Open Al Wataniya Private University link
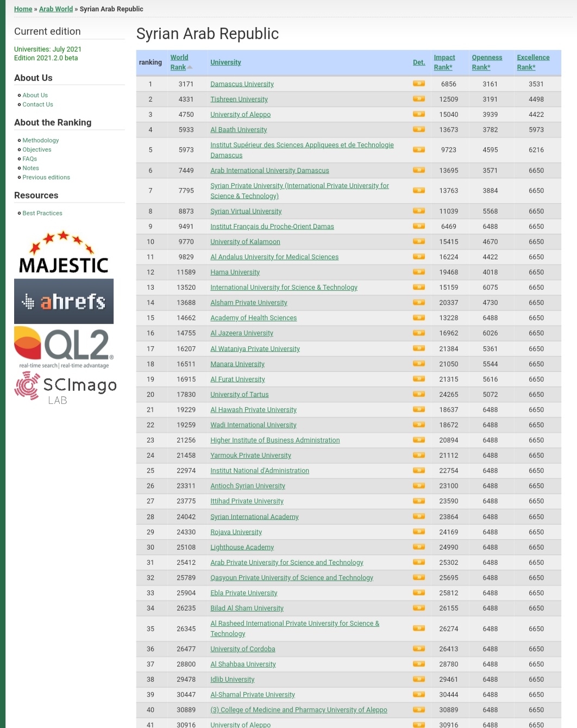Viewport: 577px width, 728px height. pyautogui.click(x=255, y=349)
